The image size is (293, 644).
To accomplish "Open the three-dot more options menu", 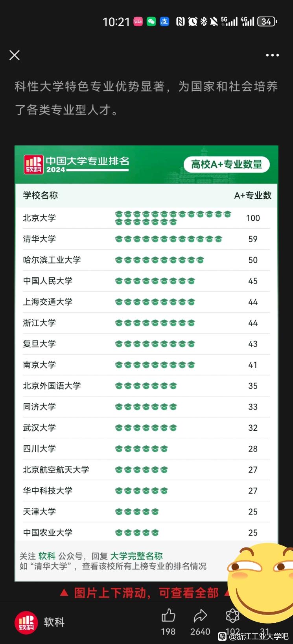I will (x=272, y=55).
